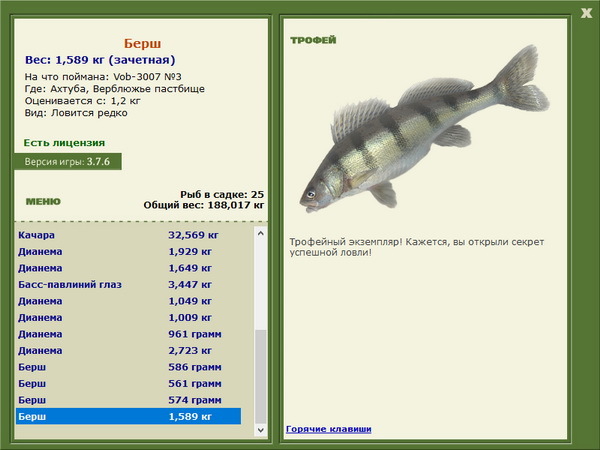Select the highlighted Берш 1,589 кг row
This screenshot has height=450, width=600.
coord(129,416)
